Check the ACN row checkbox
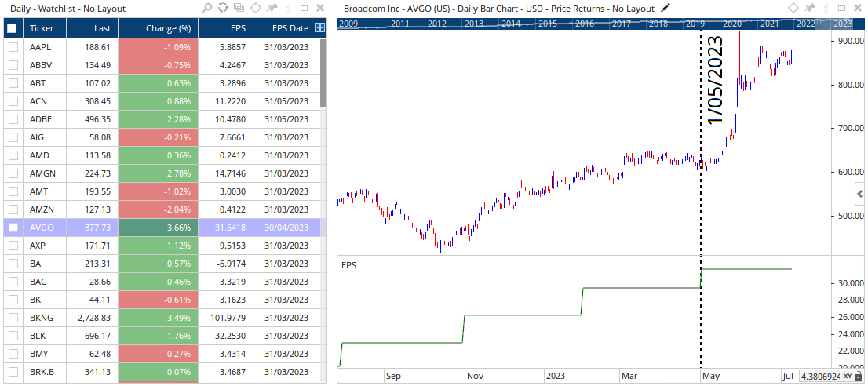Image resolution: width=868 pixels, height=386 pixels. 13,101
